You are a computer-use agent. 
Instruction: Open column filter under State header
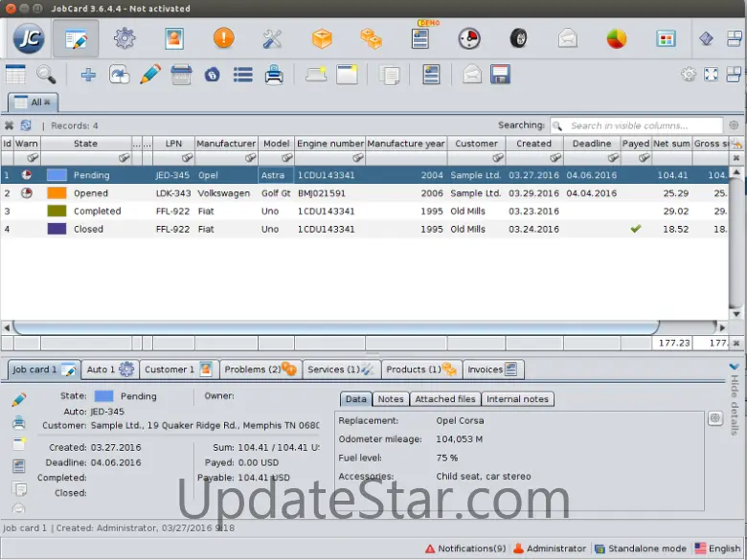pyautogui.click(x=124, y=158)
